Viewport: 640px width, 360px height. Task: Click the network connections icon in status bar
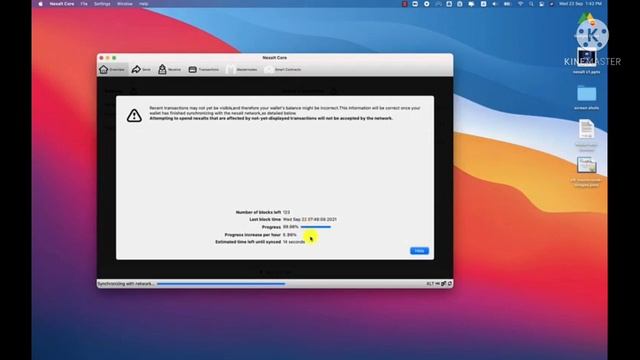point(443,283)
